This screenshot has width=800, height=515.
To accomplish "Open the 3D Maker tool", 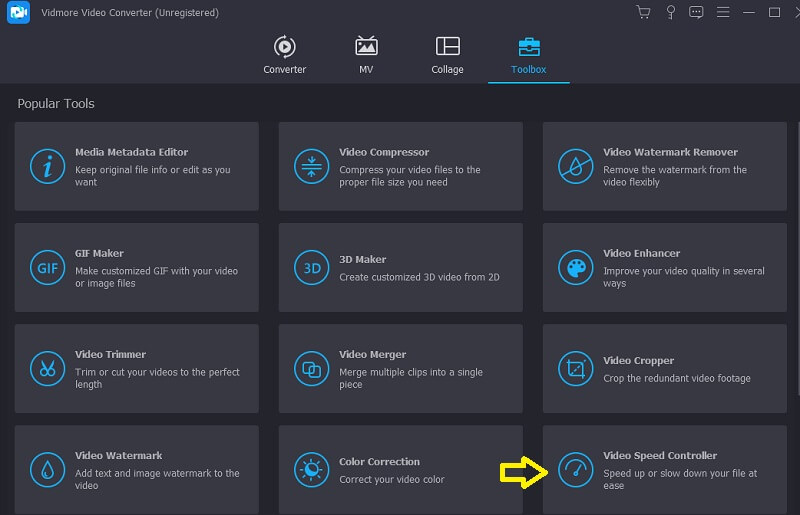I will (400, 268).
